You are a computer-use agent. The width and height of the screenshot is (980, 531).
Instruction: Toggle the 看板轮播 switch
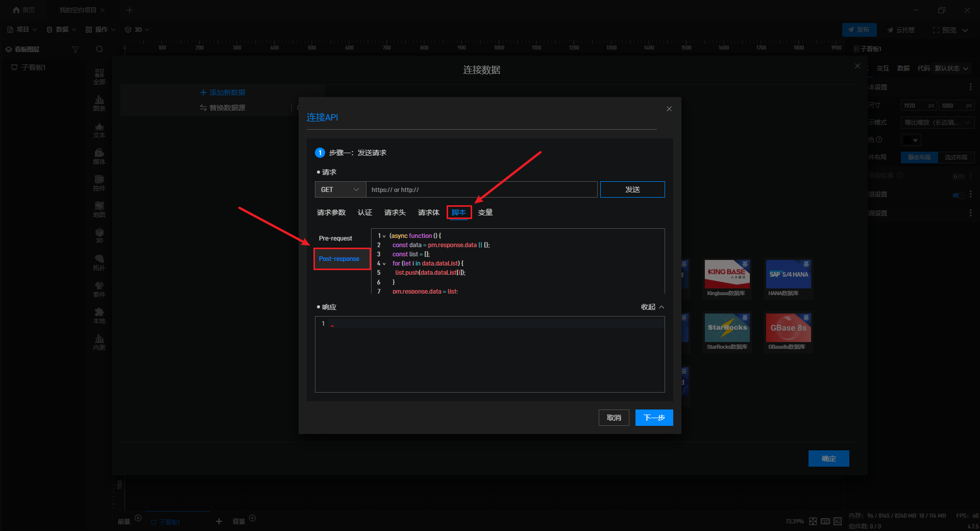coord(959,176)
